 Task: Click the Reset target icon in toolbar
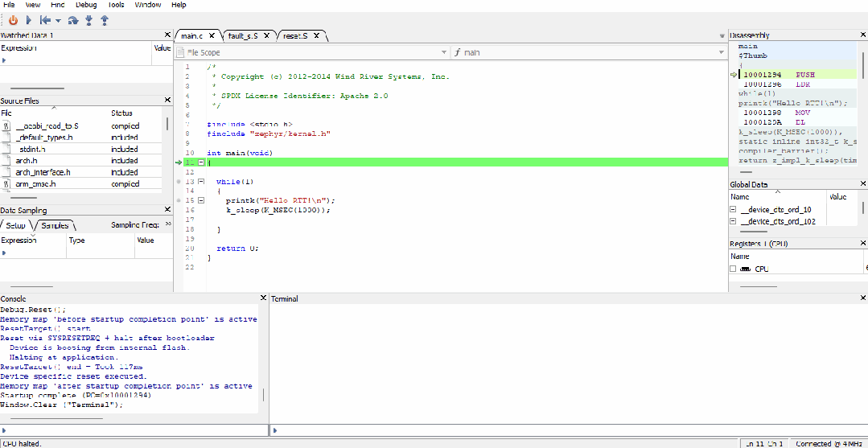[44, 20]
